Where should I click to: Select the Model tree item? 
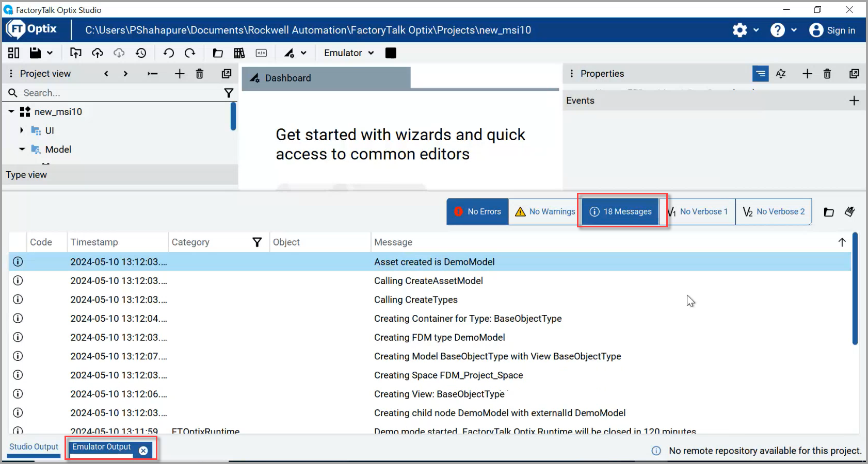coord(58,150)
